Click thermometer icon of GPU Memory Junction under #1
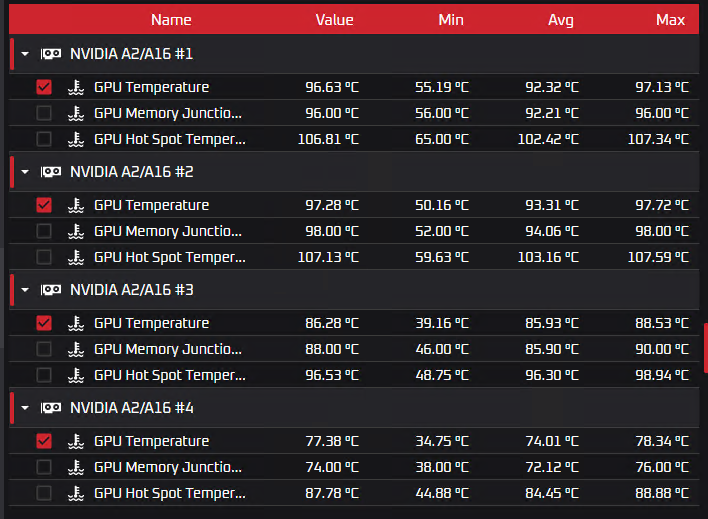Screen dimensions: 708x519 click(76, 113)
